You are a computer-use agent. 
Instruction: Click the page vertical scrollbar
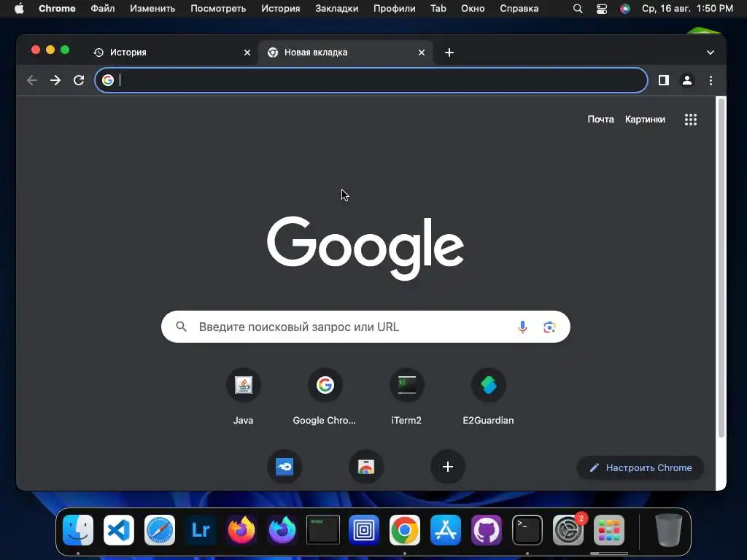coord(721,267)
